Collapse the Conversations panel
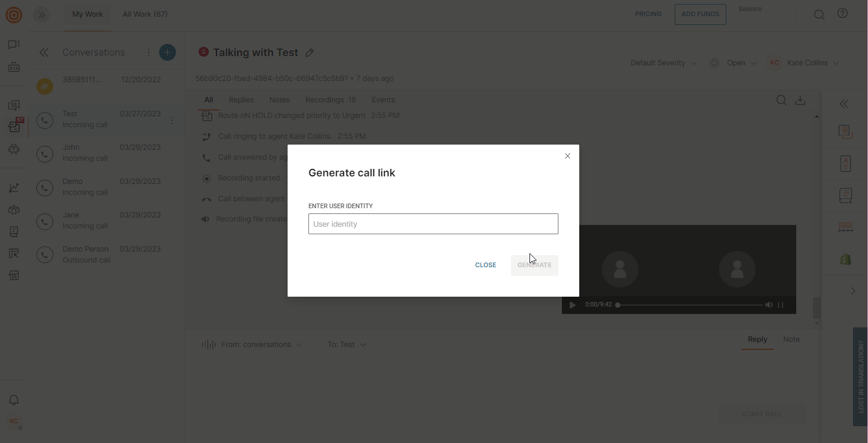This screenshot has width=868, height=443. [44, 53]
